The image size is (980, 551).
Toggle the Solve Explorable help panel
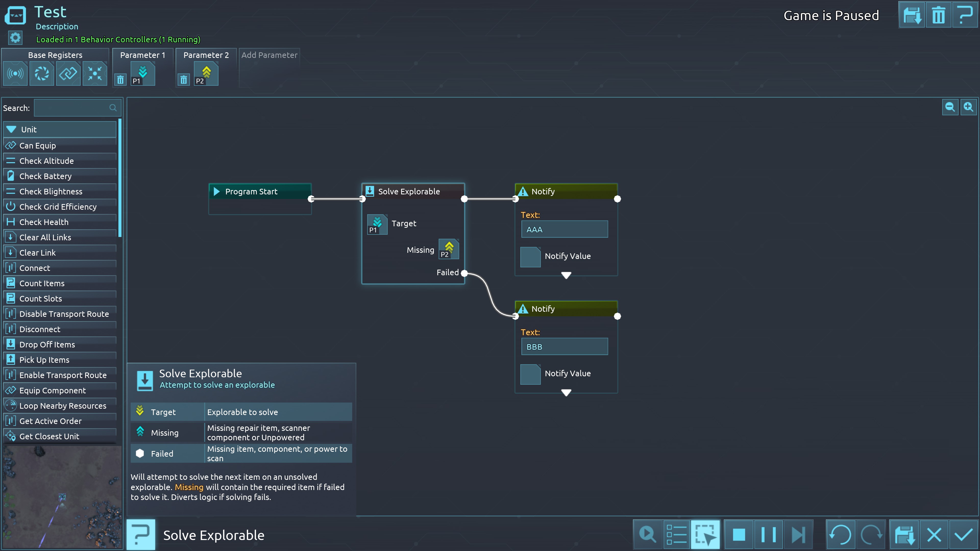141,535
